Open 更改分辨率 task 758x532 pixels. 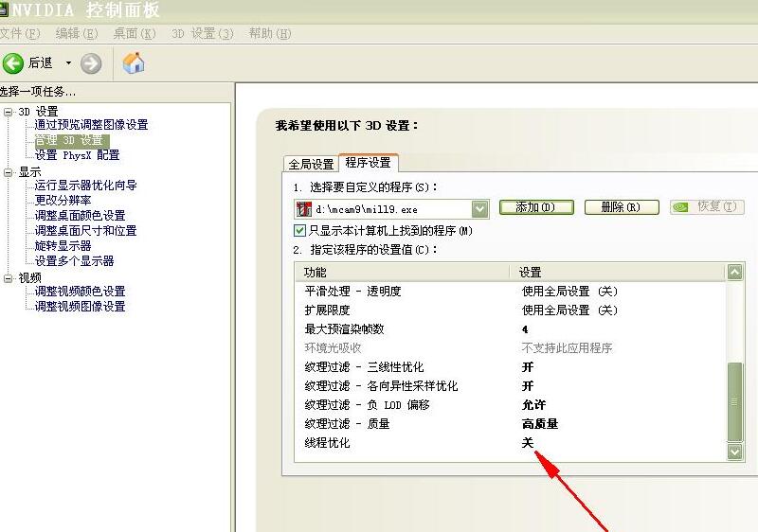[x=63, y=201]
